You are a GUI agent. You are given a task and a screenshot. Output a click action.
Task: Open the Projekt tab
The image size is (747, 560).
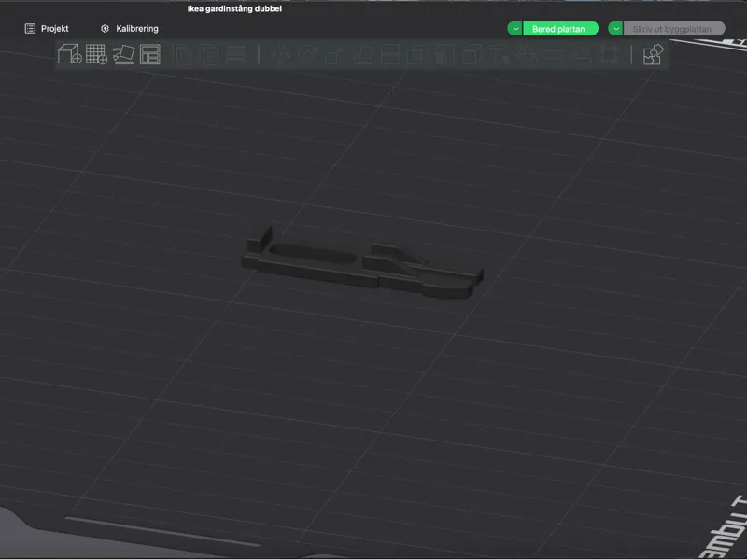coord(47,29)
